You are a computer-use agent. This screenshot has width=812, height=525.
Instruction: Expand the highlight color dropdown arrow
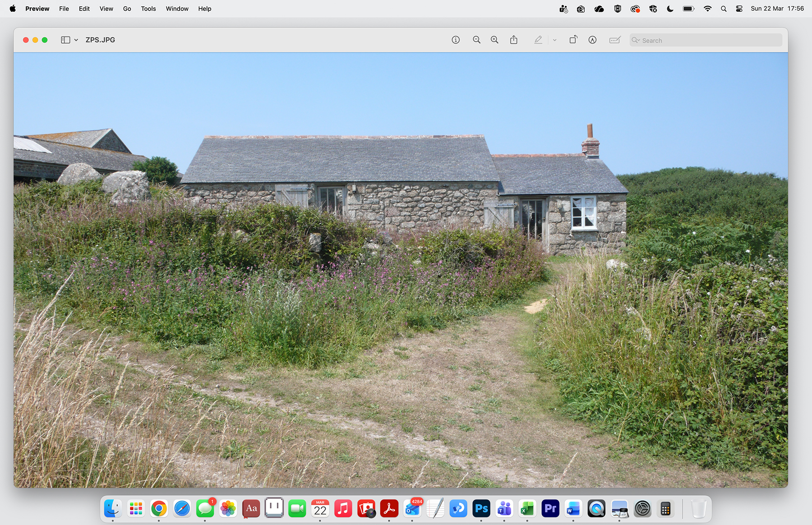(x=554, y=40)
